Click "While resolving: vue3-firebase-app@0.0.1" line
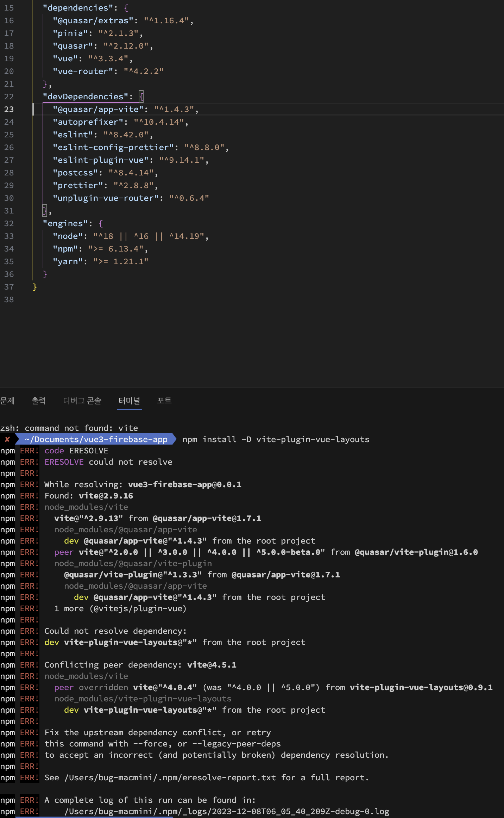This screenshot has width=504, height=818. [143, 484]
